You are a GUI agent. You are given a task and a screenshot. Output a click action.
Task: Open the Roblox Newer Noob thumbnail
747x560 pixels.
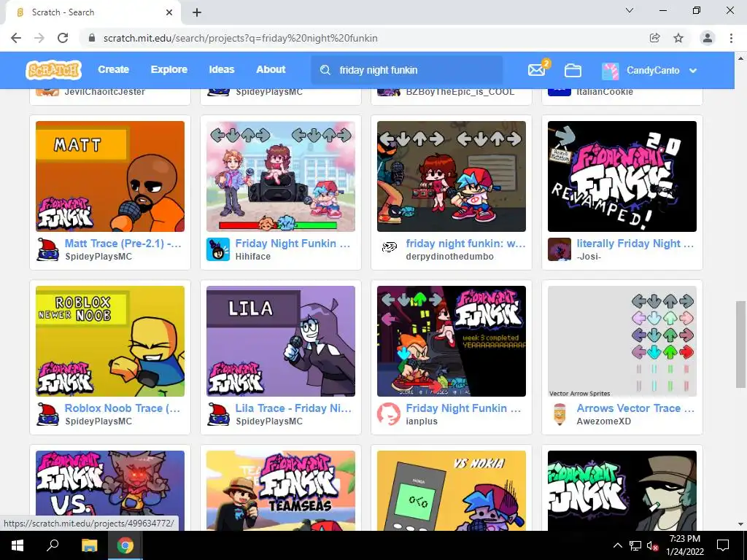click(x=110, y=341)
